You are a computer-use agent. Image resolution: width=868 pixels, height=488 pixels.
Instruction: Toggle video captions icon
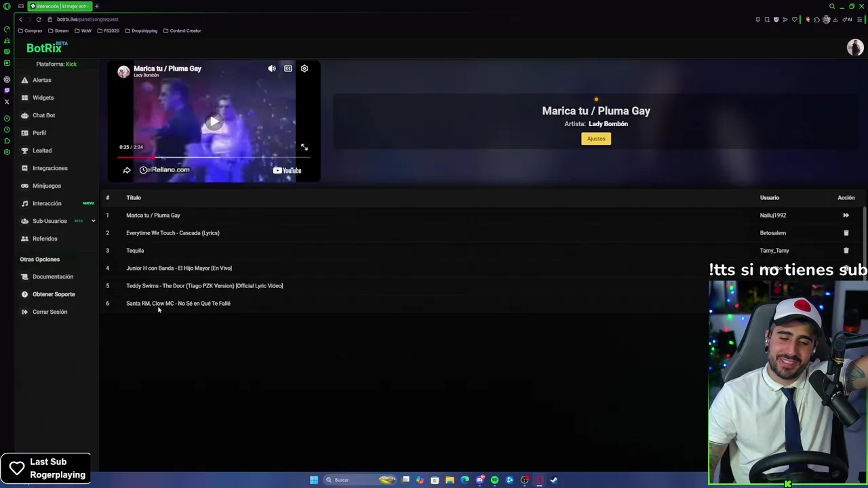click(288, 68)
